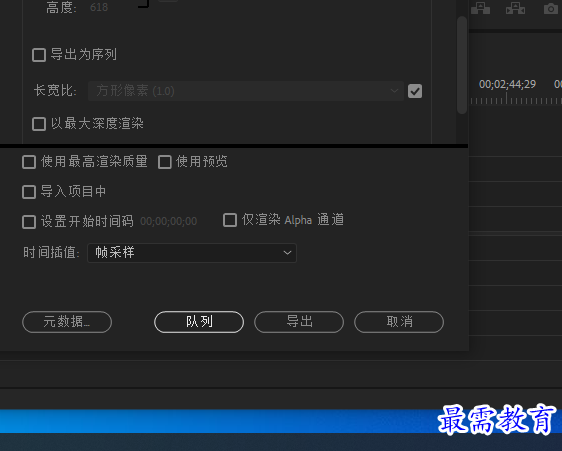Check 仅渲染 Alpha 通道 option

coord(230,220)
